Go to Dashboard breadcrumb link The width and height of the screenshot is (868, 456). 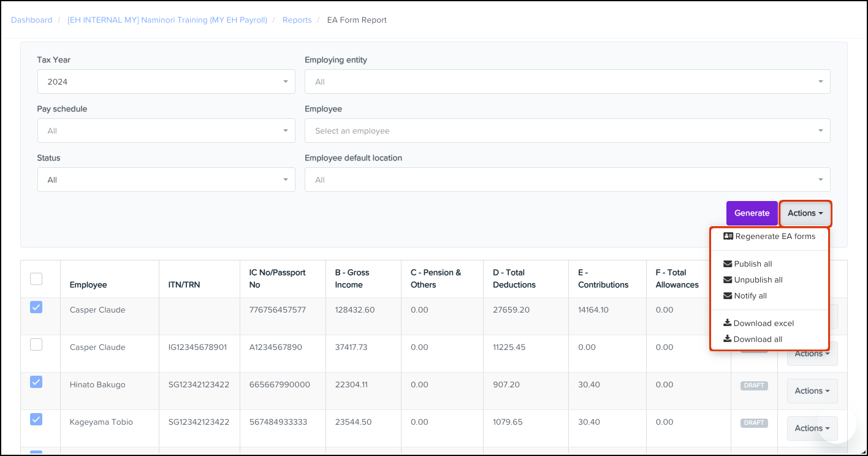coord(32,20)
